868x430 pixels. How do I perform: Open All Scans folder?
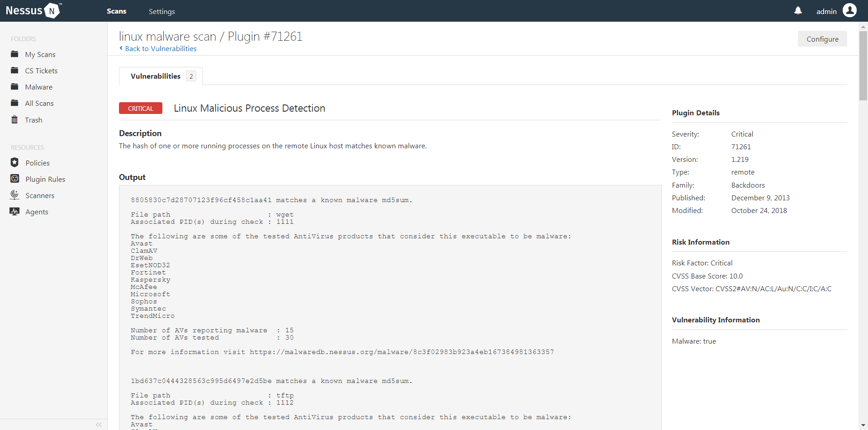[39, 103]
